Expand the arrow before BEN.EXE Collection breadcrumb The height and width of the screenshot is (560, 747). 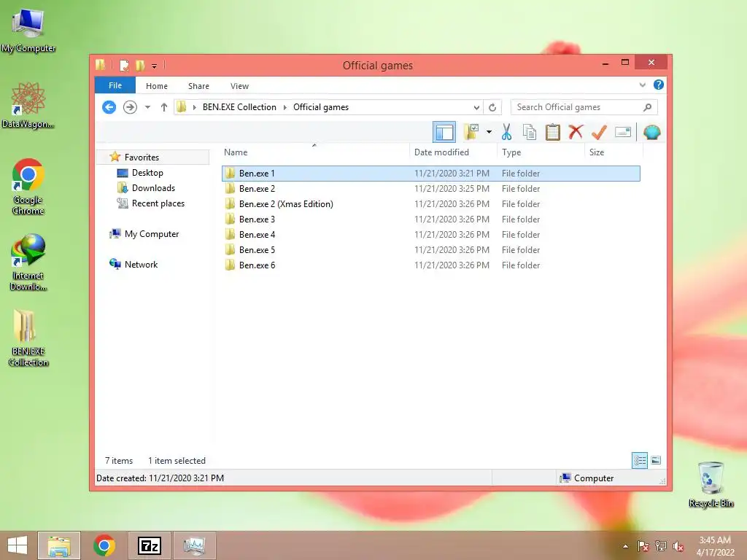coord(194,107)
